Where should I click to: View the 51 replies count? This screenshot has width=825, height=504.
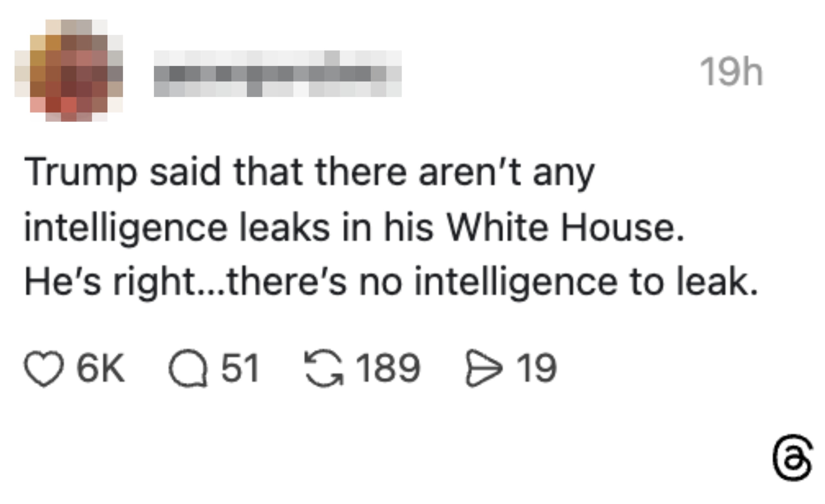point(240,368)
